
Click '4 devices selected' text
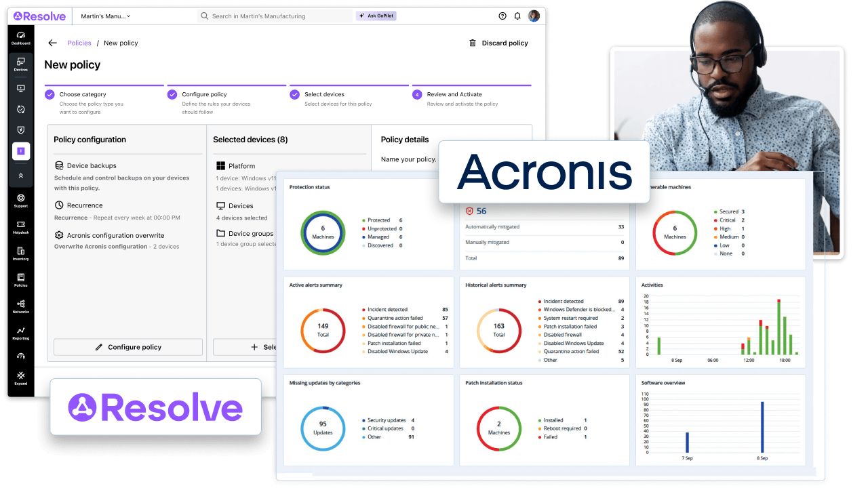[x=242, y=218]
